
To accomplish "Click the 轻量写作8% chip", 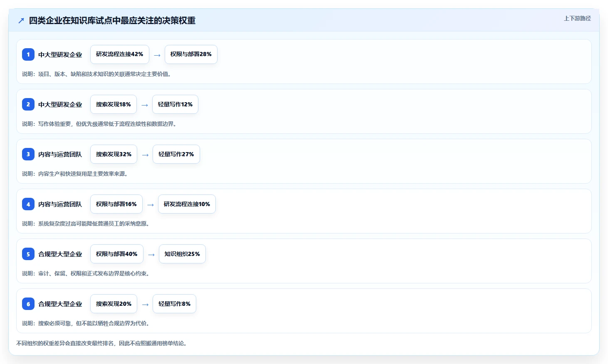I will [174, 304].
